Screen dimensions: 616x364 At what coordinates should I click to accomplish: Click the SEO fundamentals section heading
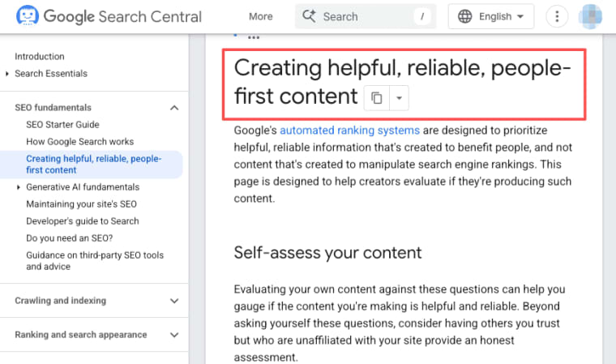[x=53, y=108]
